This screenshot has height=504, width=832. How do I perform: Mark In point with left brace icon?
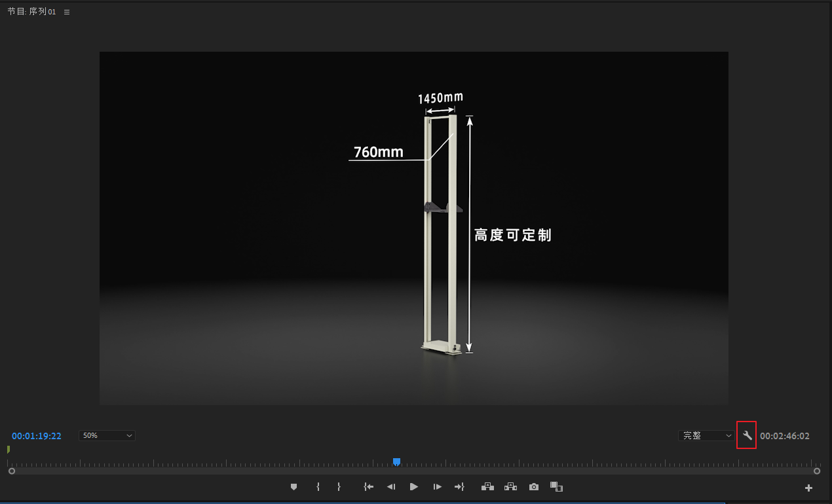tap(318, 487)
